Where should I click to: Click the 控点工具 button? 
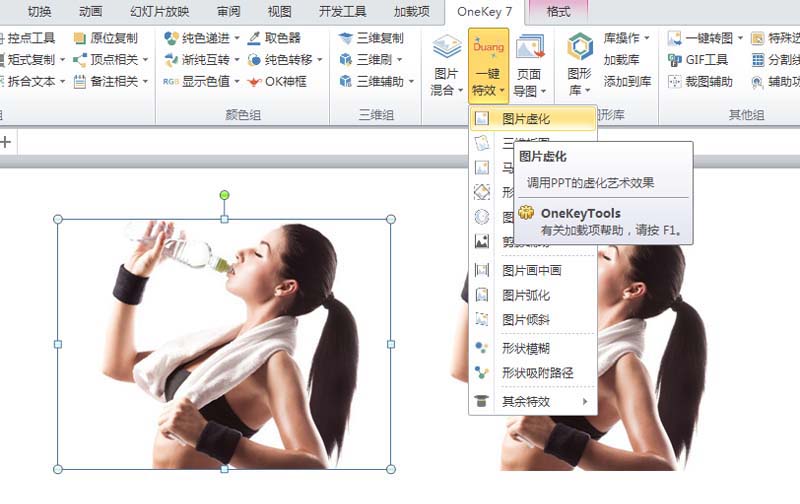(28, 38)
